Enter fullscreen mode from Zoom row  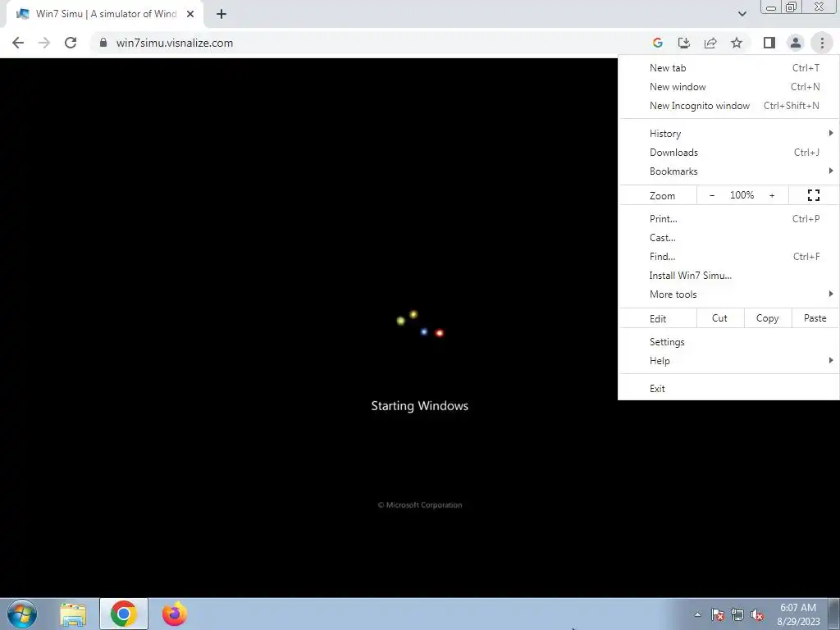[813, 195]
